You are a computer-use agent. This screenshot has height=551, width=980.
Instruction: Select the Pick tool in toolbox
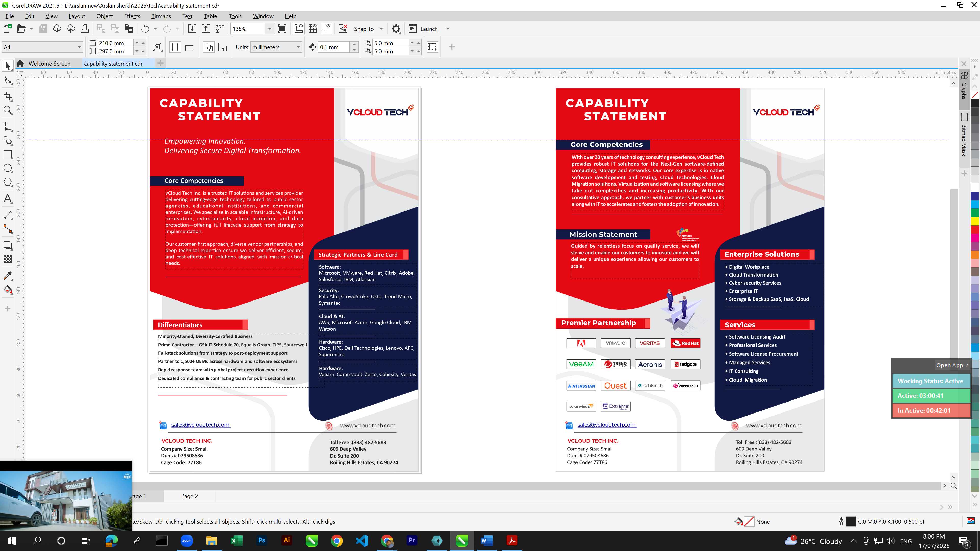(x=8, y=66)
